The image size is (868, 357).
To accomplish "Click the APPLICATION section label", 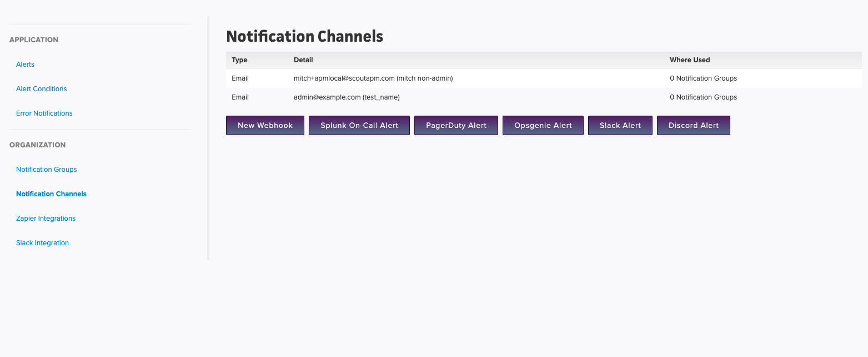I will 34,40.
